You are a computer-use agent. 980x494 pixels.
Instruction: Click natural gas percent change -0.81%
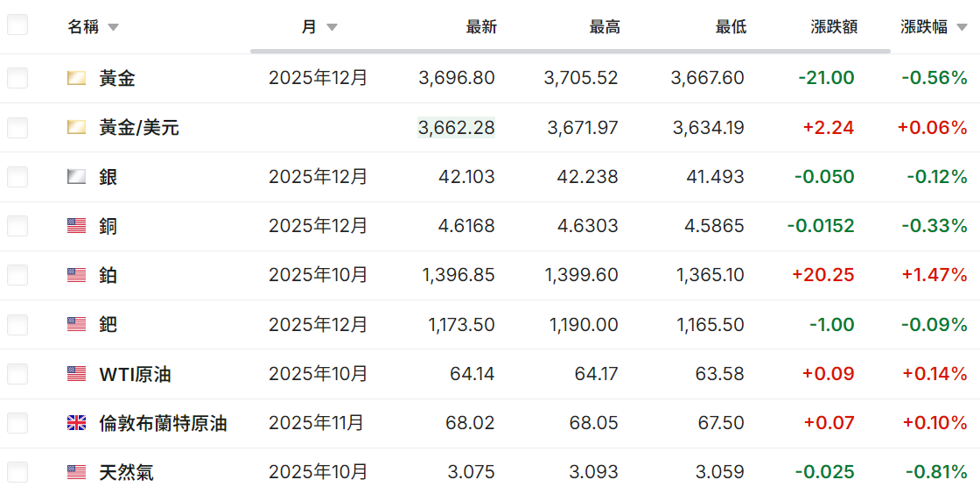click(x=937, y=472)
